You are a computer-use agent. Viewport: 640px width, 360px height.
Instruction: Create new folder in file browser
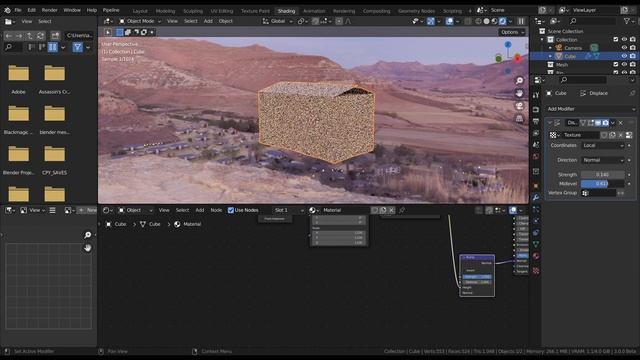(x=55, y=36)
